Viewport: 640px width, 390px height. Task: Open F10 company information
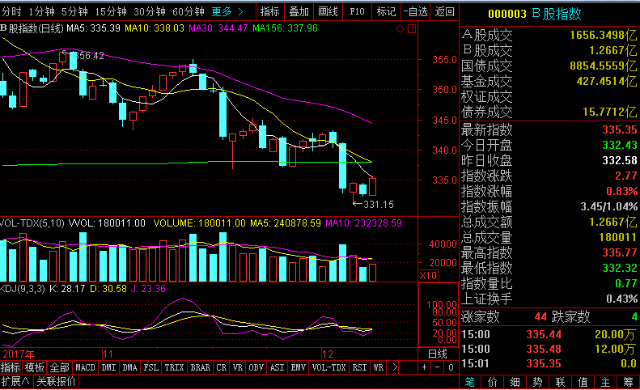tap(357, 11)
